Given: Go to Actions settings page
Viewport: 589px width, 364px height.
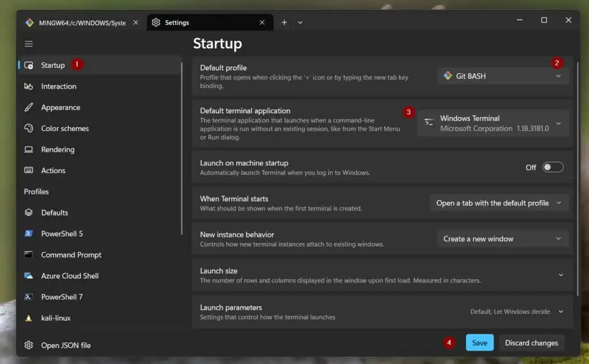Looking at the screenshot, I should pyautogui.click(x=100, y=171).
